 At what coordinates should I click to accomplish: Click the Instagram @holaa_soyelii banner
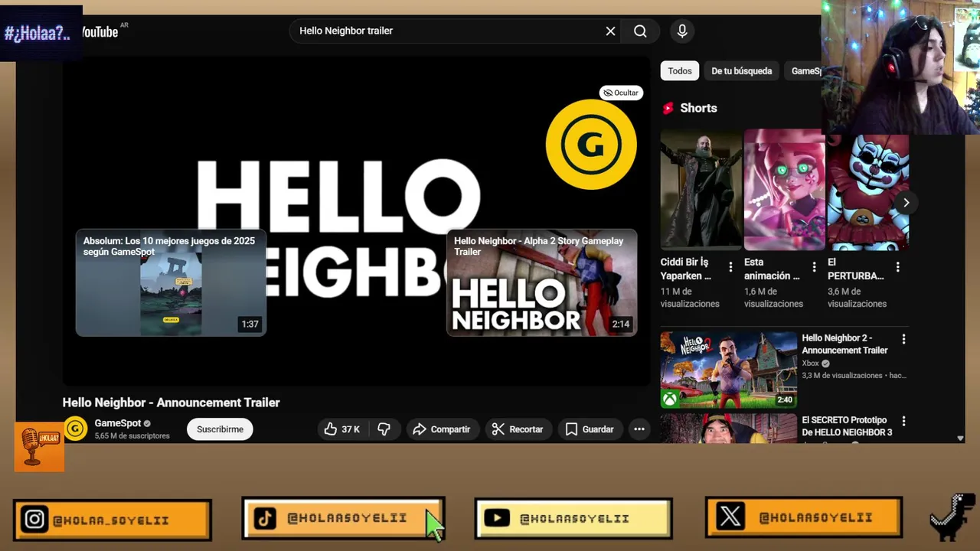pyautogui.click(x=113, y=520)
